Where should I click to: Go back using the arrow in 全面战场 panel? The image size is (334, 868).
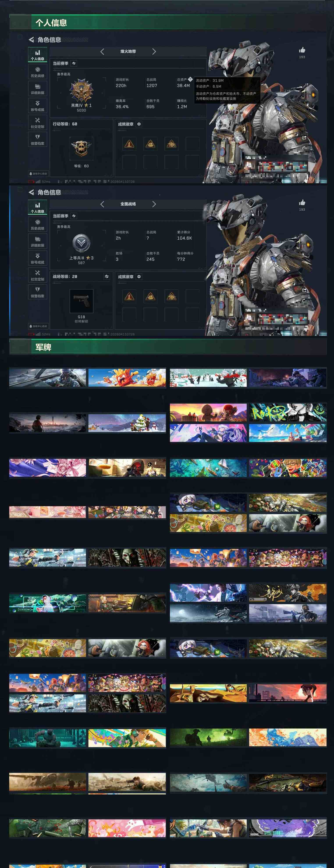[x=31, y=192]
